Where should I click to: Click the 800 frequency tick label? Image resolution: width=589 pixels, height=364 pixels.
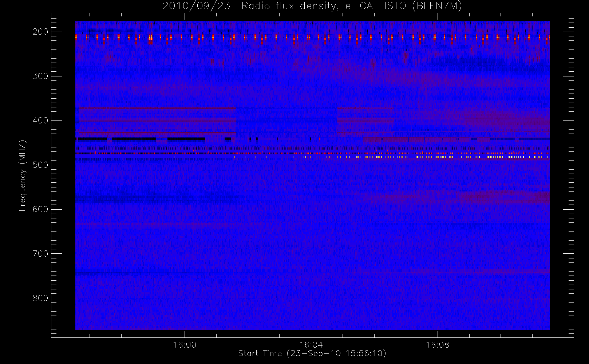[40, 298]
